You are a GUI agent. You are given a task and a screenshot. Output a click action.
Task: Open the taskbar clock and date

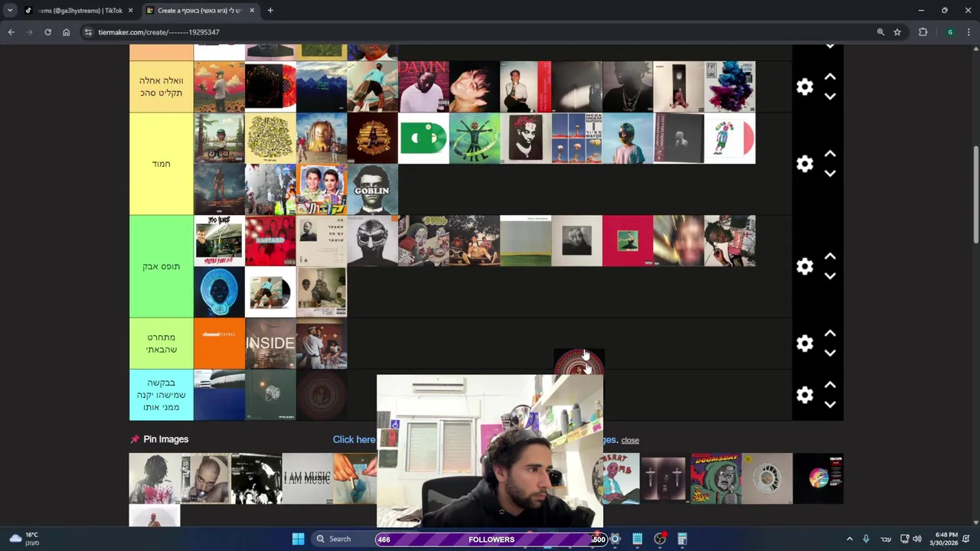[x=943, y=539]
